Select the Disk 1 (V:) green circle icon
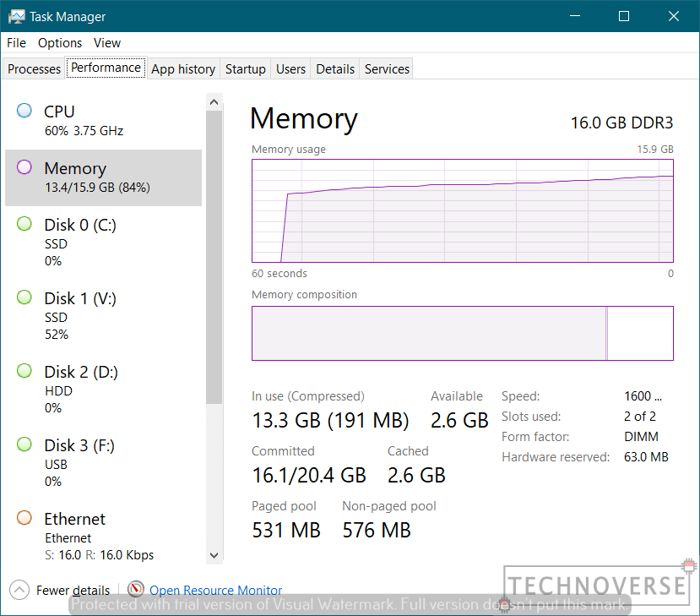The width and height of the screenshot is (700, 616). tap(24, 297)
